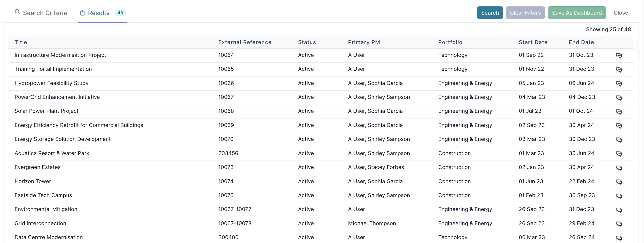Open Aquatica Resort & Water Park title
Screen dimensions: 644x243
[52, 153]
